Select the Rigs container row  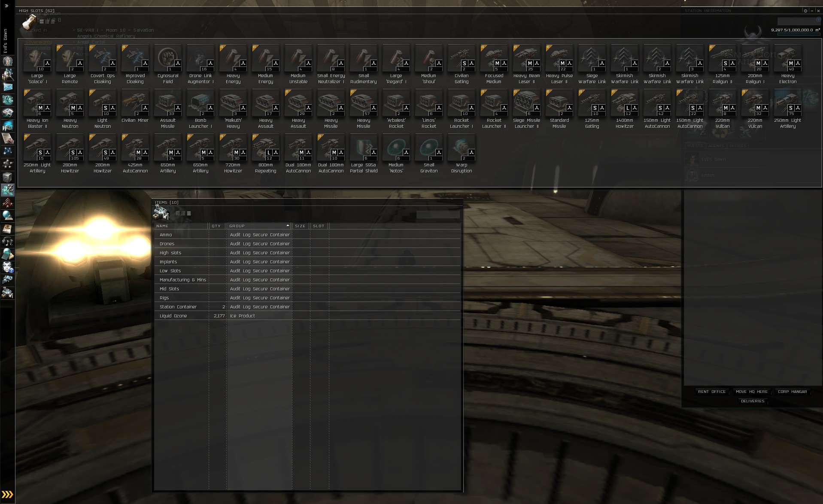[307, 298]
